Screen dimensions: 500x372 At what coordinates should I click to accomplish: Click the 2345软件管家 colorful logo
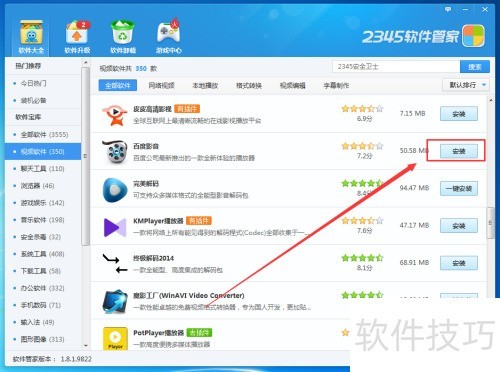point(473,36)
